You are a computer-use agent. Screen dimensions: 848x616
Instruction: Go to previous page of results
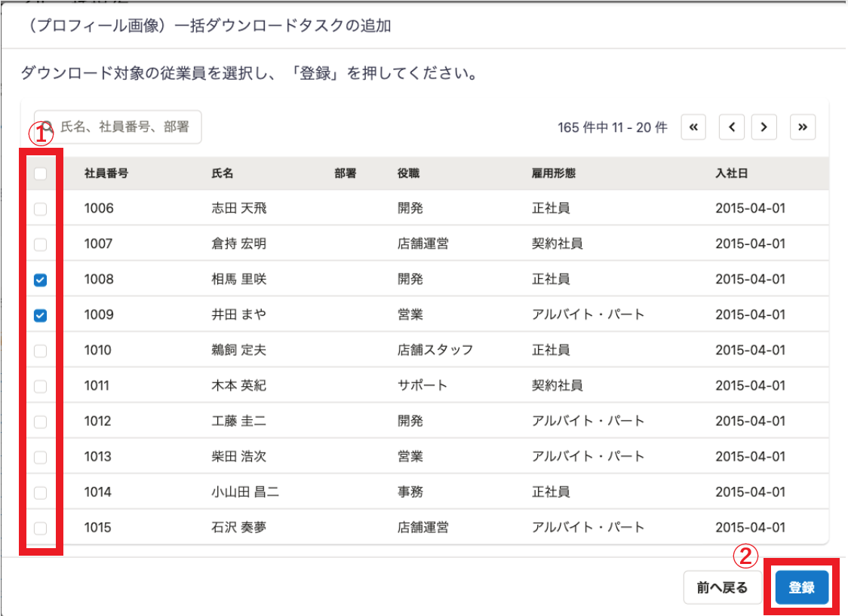732,127
